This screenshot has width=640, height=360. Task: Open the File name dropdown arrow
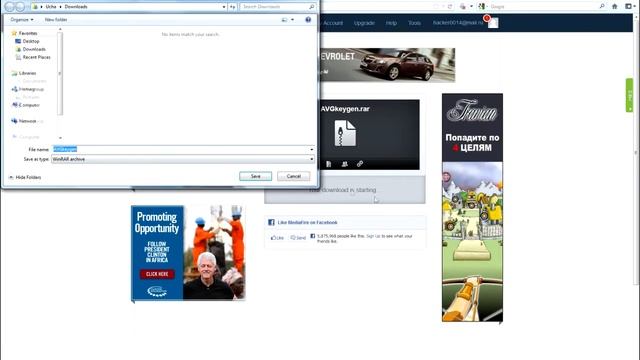[x=312, y=149]
